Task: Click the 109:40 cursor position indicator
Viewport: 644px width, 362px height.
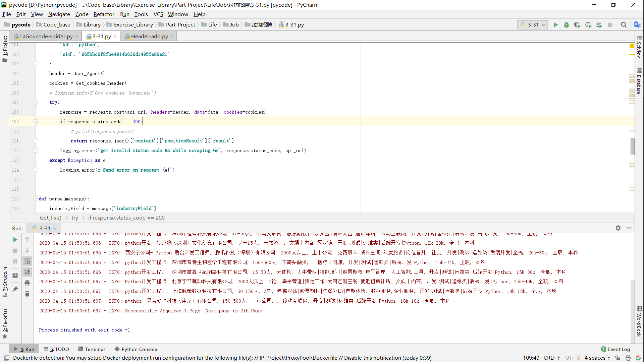Action: click(531, 358)
